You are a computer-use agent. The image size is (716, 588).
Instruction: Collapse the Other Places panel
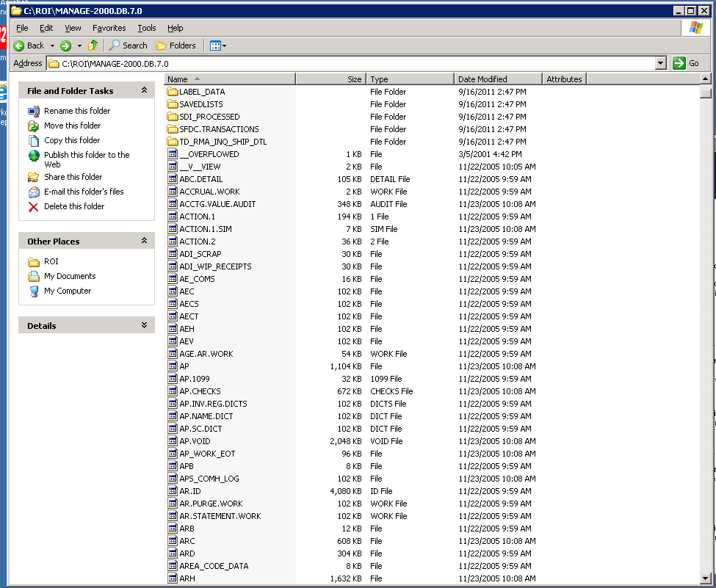(x=144, y=241)
